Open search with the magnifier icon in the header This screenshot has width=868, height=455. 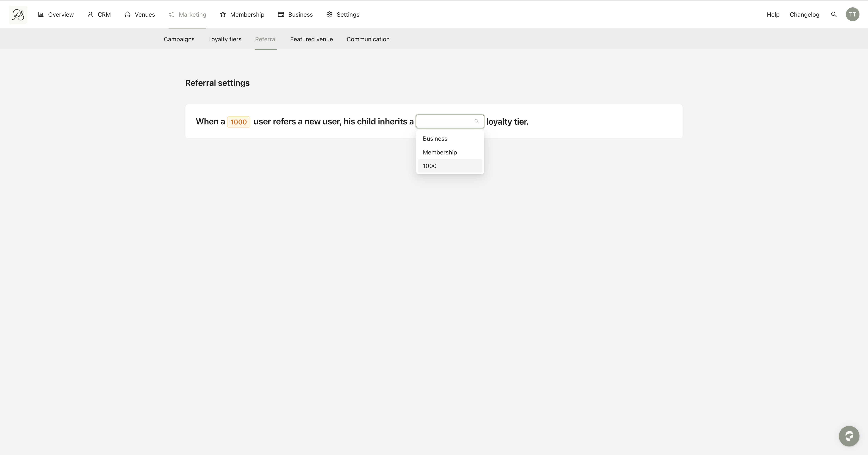tap(834, 15)
